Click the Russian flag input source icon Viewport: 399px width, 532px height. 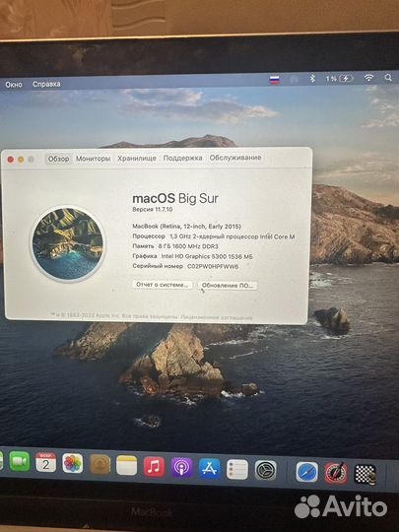point(275,80)
